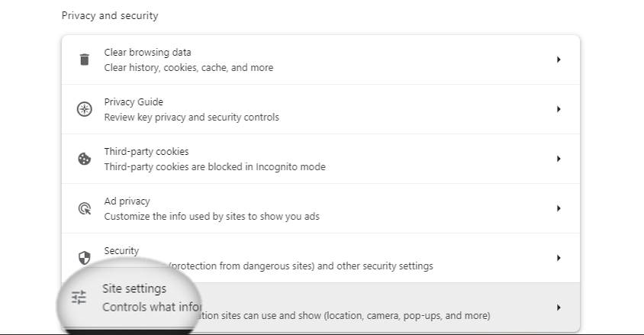This screenshot has height=335, width=644.
Task: Select the Ad privacy title label
Action: 127,201
